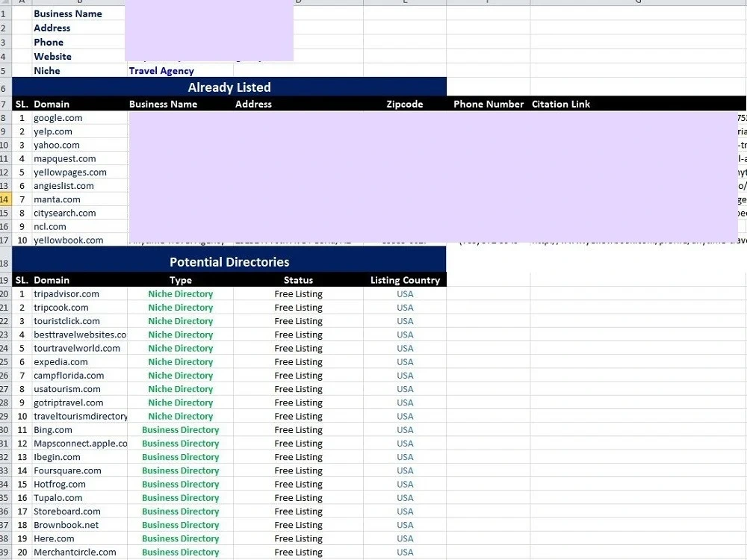Click 'Business Directory' type for Hotfrog.com
This screenshot has width=747, height=560.
click(181, 484)
